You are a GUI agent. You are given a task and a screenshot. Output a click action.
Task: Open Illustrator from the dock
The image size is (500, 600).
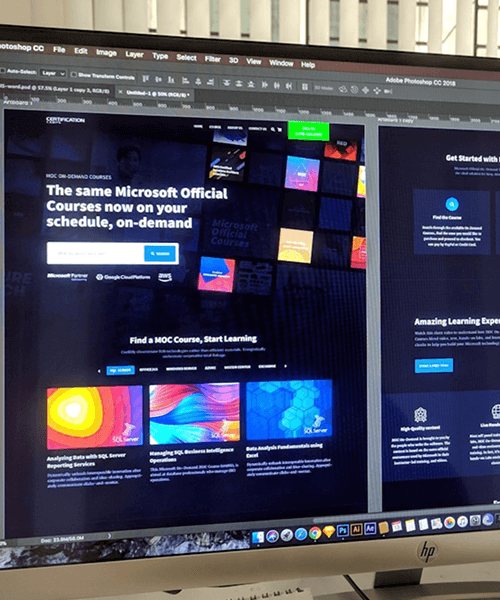point(356,530)
